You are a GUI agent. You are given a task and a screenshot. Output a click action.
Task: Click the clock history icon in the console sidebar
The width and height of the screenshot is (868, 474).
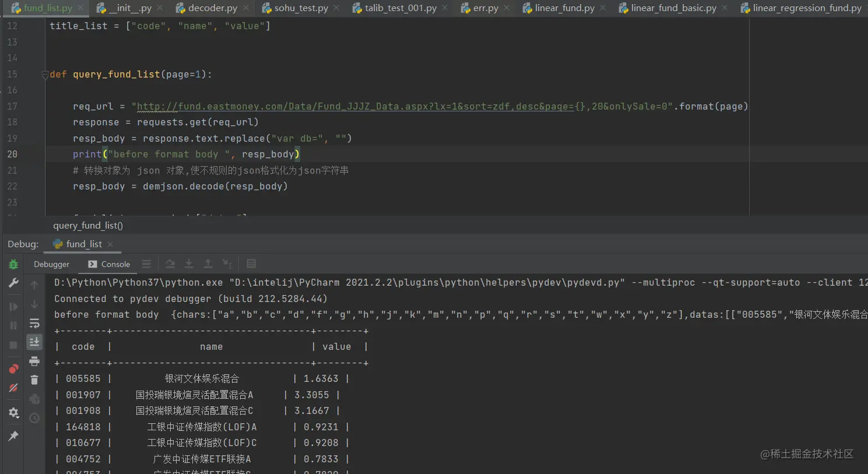coord(34,418)
